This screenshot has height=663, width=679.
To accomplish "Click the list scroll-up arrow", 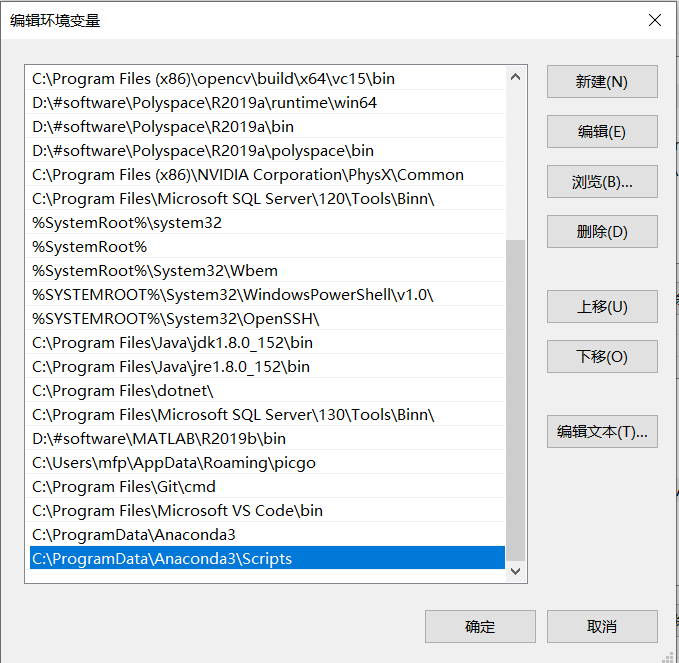I will point(515,77).
